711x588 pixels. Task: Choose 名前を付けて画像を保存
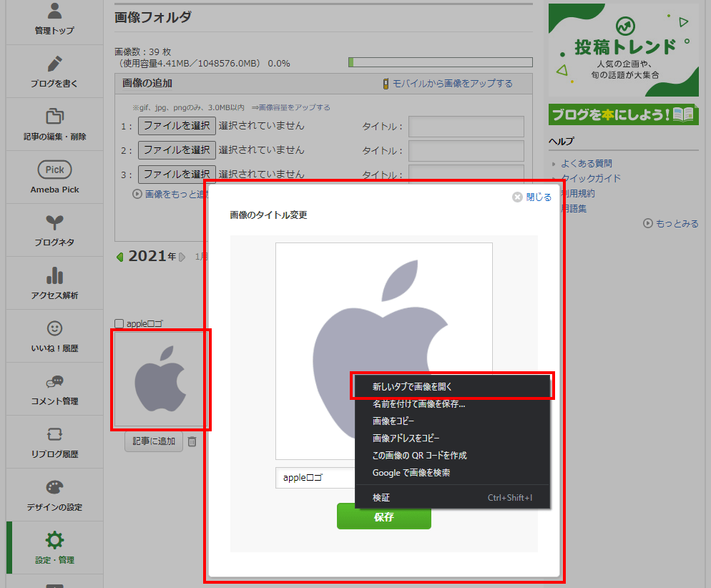click(x=451, y=404)
